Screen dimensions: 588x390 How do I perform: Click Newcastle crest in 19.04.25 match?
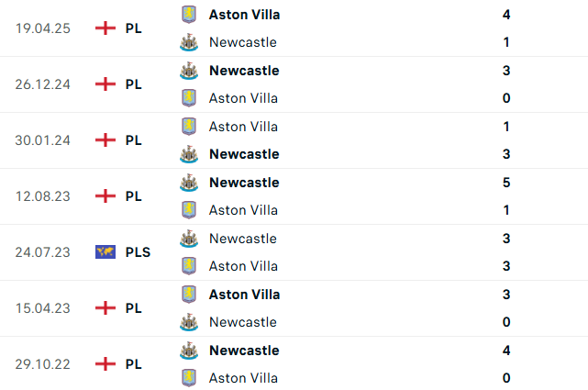coord(189,42)
